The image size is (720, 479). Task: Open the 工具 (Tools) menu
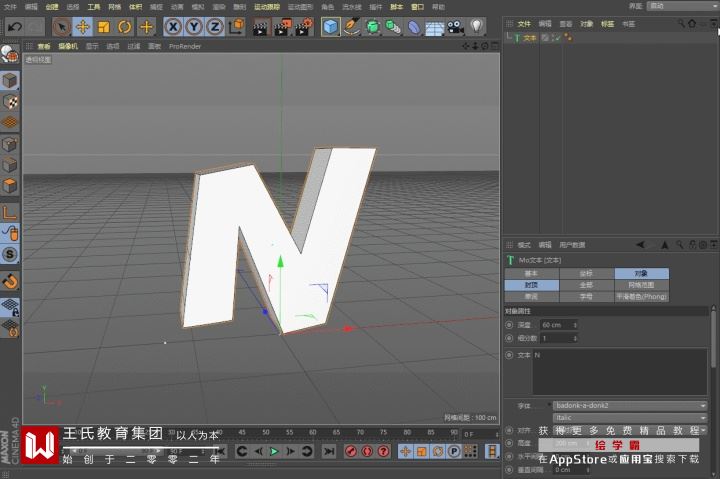click(94, 7)
